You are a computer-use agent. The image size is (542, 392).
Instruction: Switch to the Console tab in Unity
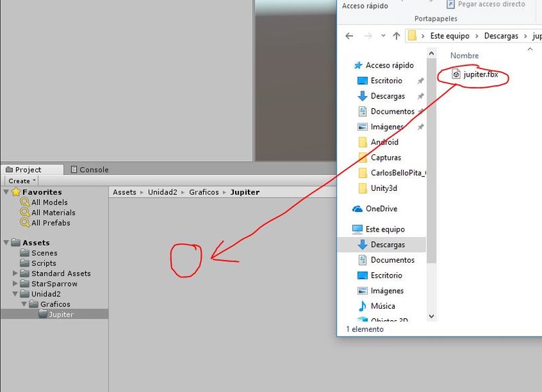coord(89,169)
